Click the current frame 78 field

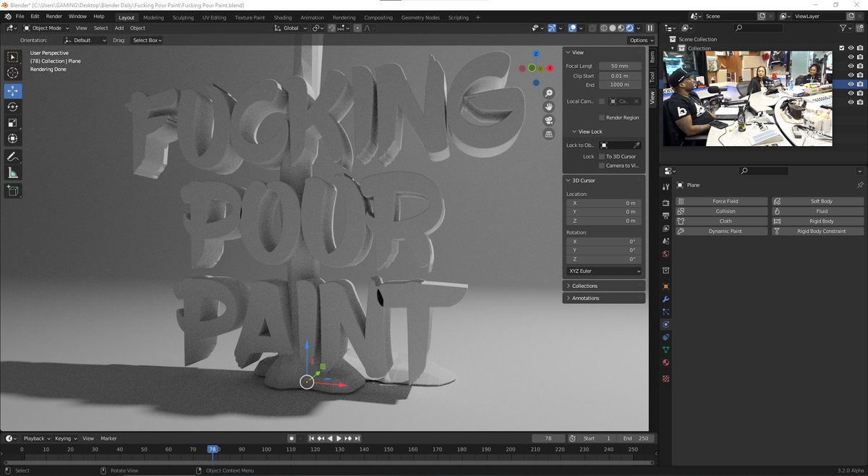click(548, 438)
